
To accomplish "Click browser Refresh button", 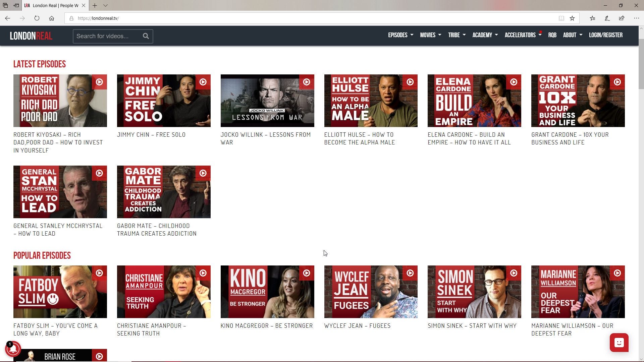I will click(37, 18).
